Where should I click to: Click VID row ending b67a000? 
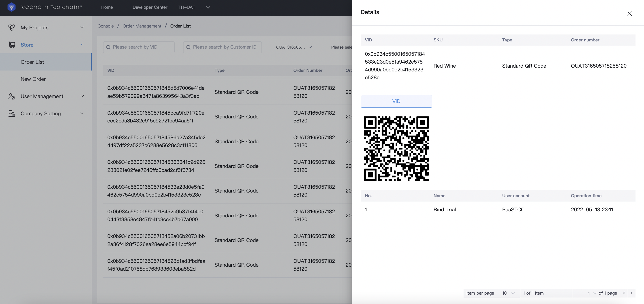click(x=155, y=216)
